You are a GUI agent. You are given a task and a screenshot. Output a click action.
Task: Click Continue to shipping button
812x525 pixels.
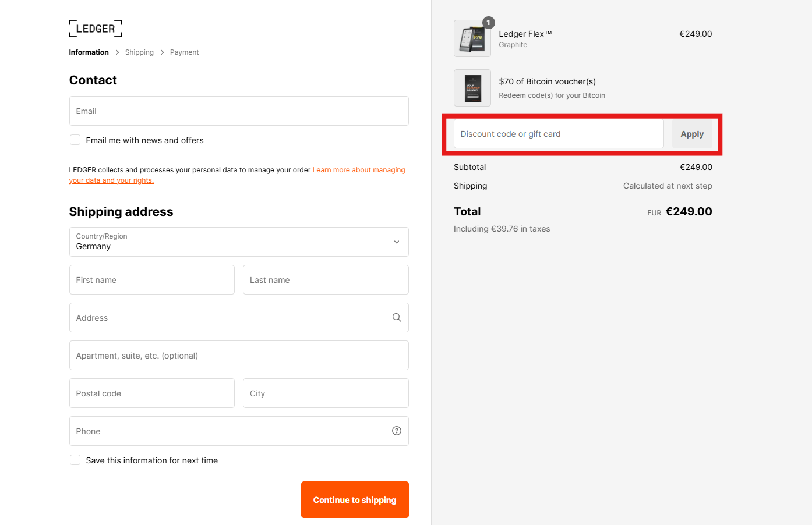pyautogui.click(x=355, y=499)
